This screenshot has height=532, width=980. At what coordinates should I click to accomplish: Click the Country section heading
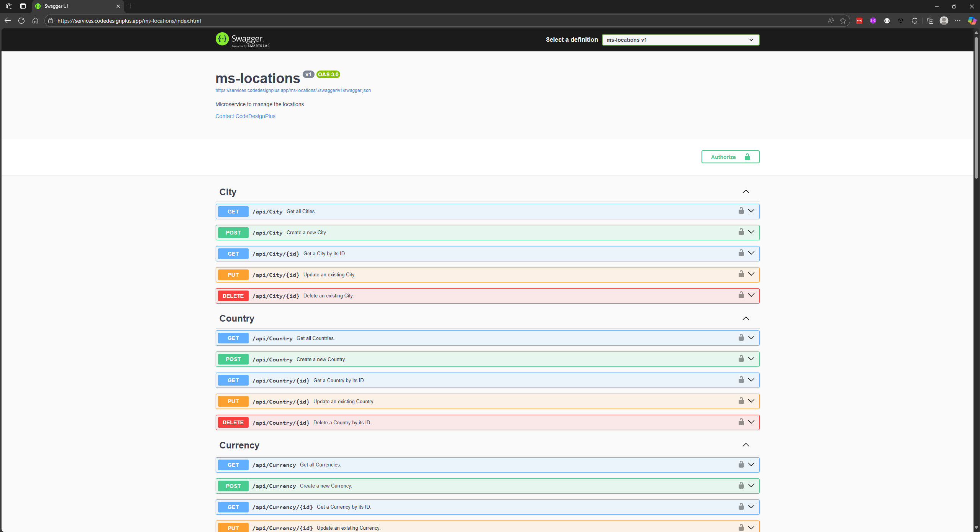click(x=237, y=319)
